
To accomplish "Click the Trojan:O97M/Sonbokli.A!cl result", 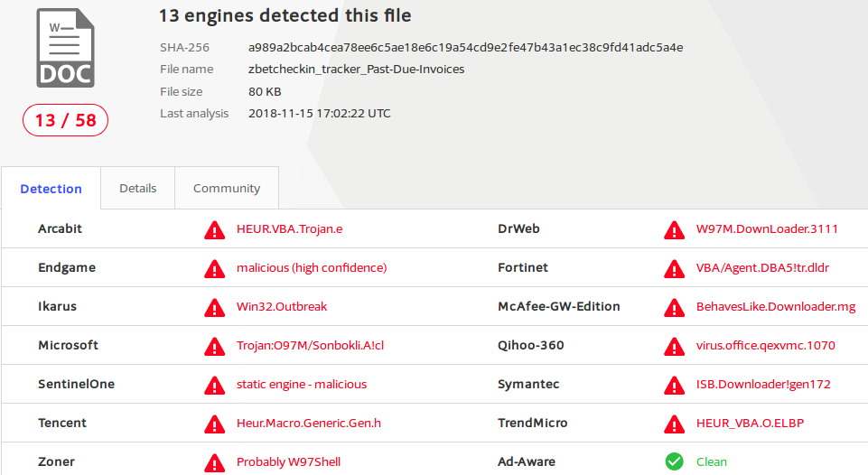I will [310, 346].
